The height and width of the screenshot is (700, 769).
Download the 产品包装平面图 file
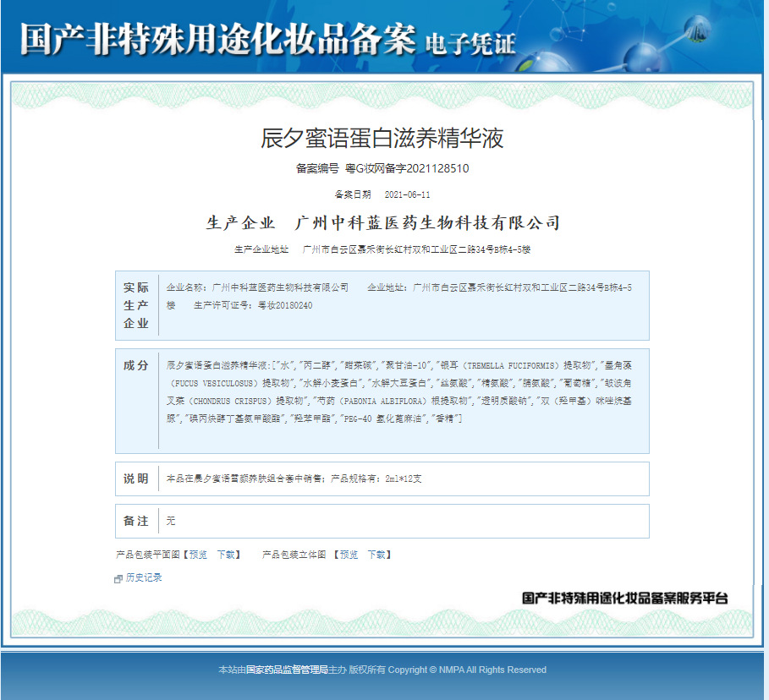click(226, 555)
